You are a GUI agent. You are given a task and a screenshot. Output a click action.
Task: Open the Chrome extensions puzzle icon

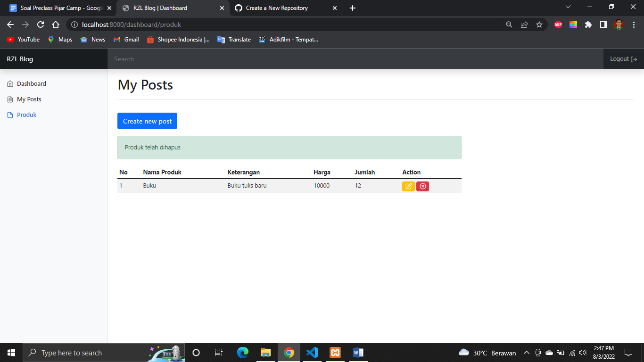click(x=588, y=25)
